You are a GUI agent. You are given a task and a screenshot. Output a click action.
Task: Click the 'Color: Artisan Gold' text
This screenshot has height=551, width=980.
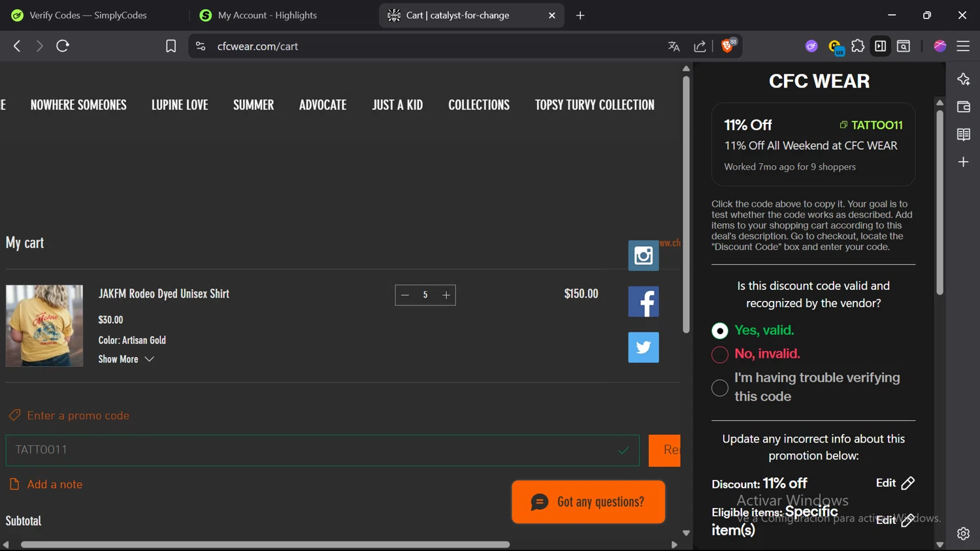[132, 340]
